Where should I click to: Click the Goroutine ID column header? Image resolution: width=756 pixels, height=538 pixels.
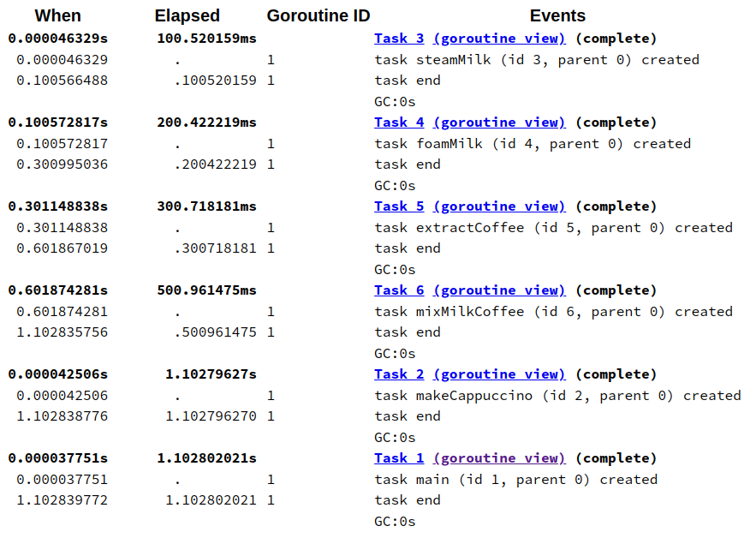[318, 16]
